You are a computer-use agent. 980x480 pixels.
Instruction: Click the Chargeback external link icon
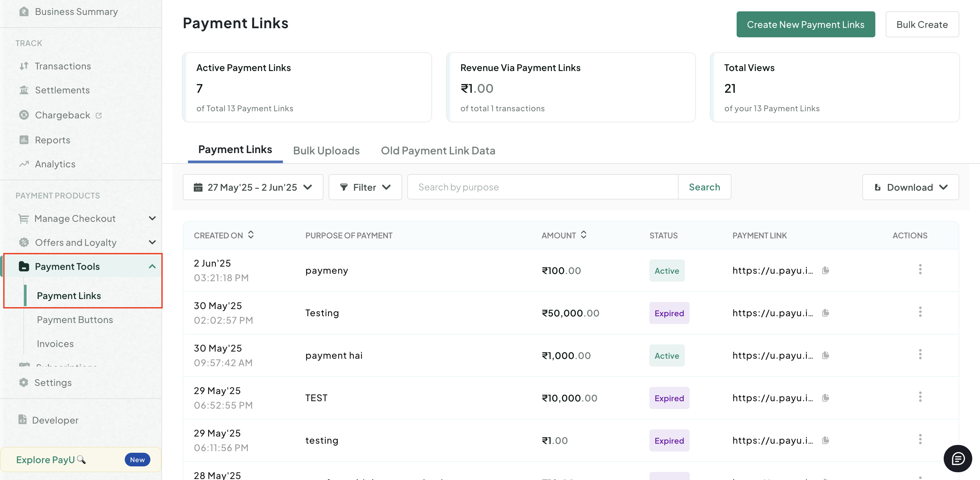pos(99,115)
